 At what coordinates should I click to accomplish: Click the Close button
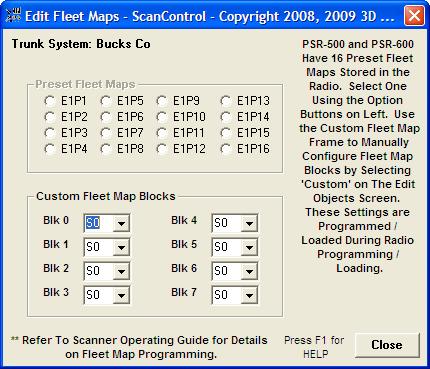coord(387,345)
